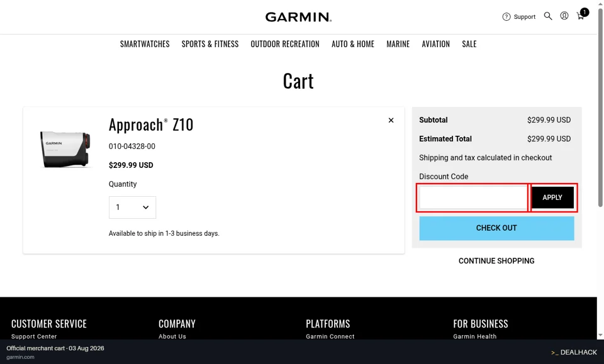The height and width of the screenshot is (364, 604).
Task: Open the Support Center footer link
Action: tap(34, 336)
